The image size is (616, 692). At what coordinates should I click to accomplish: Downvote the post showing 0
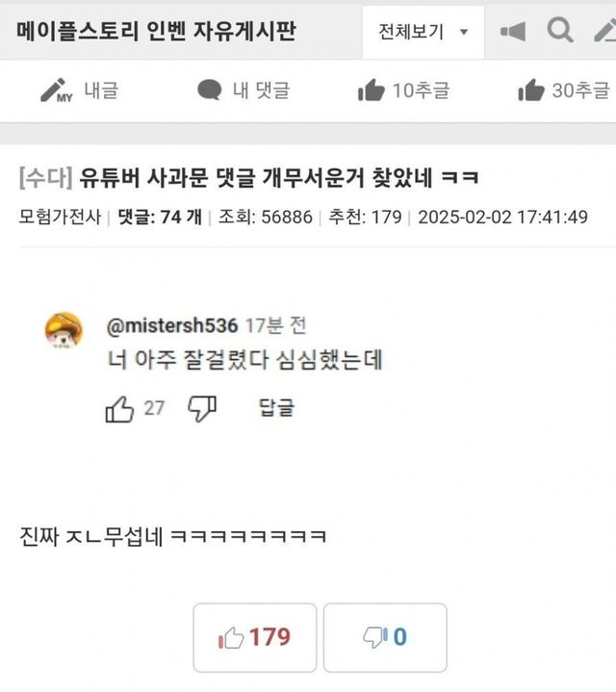385,638
